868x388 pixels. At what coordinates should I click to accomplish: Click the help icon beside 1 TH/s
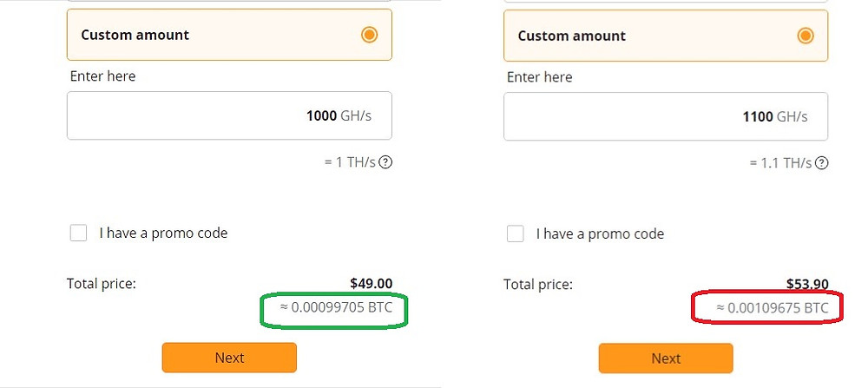(386, 162)
